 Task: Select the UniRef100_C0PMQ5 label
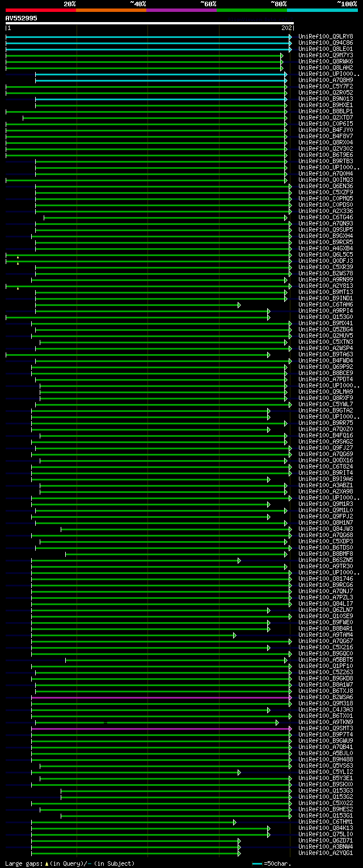coord(326,198)
